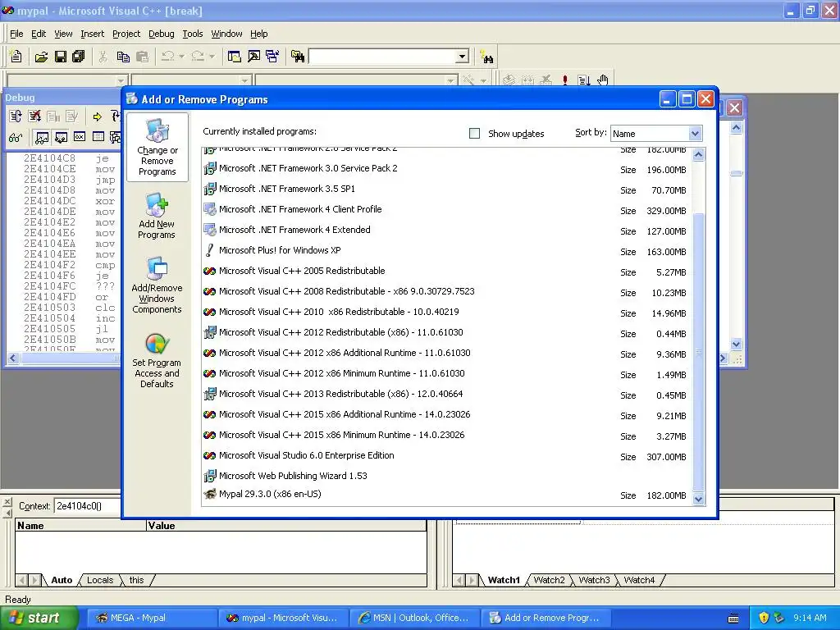Expand the first WizardBar class combo

point(121,80)
